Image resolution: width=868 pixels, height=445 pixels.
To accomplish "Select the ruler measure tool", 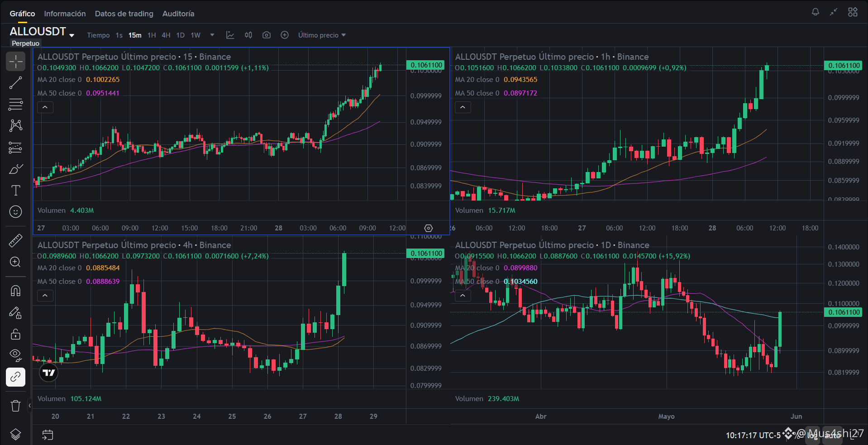I will [x=15, y=240].
